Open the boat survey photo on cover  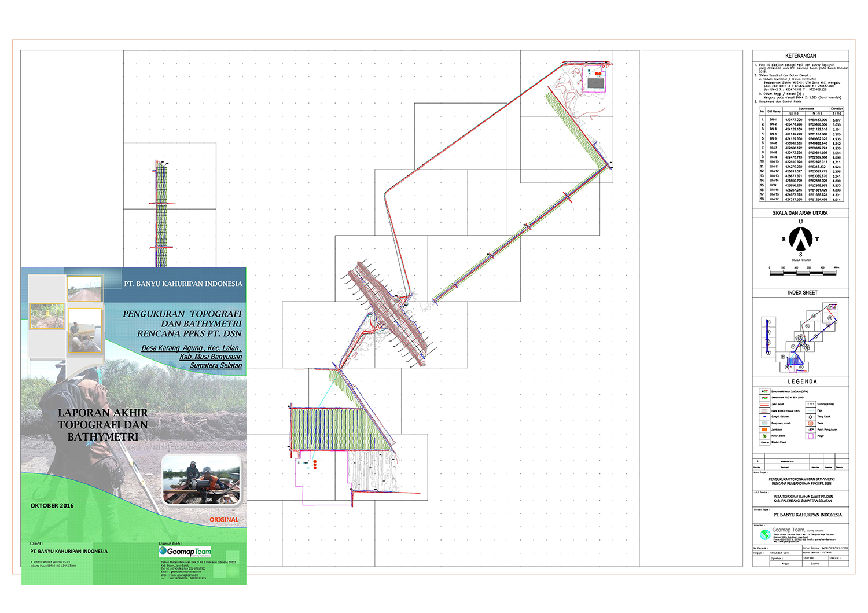[201, 480]
